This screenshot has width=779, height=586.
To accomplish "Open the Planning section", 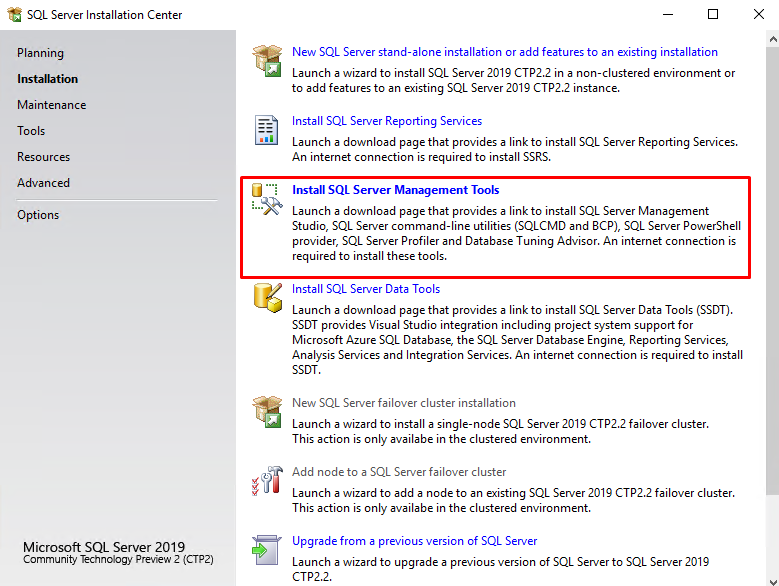I will tap(40, 53).
